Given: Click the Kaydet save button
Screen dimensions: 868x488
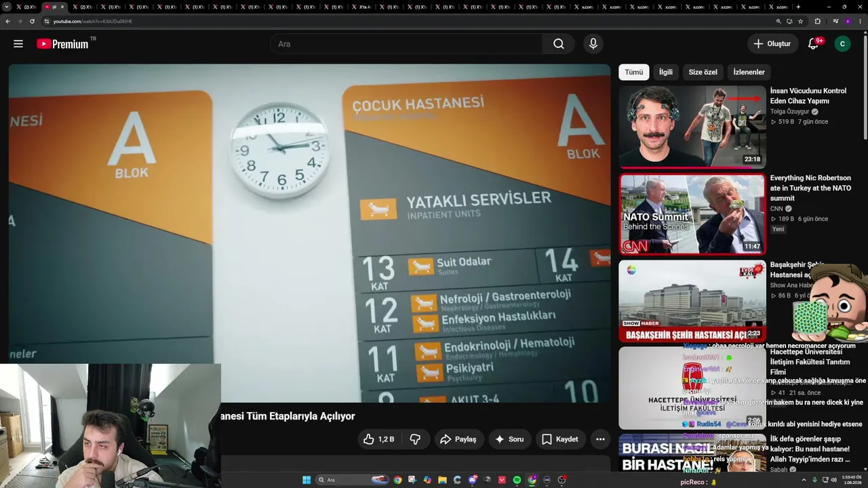Looking at the screenshot, I should pos(560,439).
